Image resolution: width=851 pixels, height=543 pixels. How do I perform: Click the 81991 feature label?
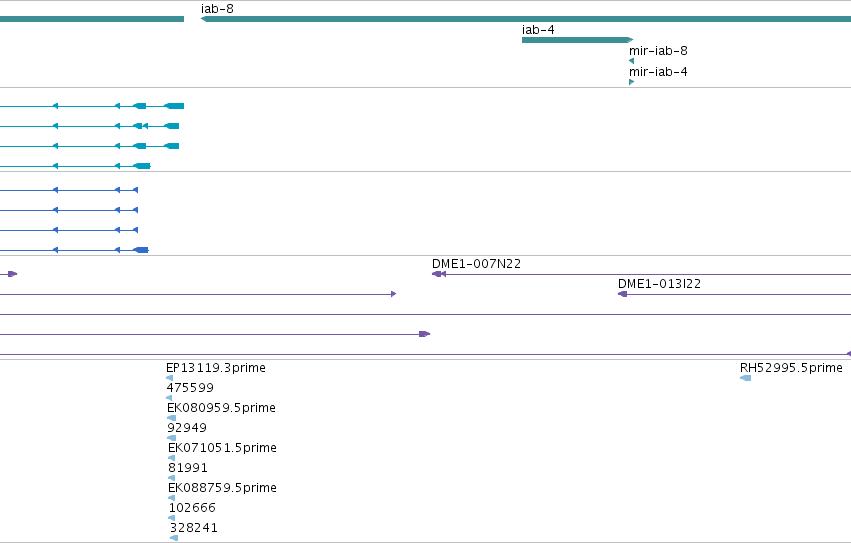188,468
